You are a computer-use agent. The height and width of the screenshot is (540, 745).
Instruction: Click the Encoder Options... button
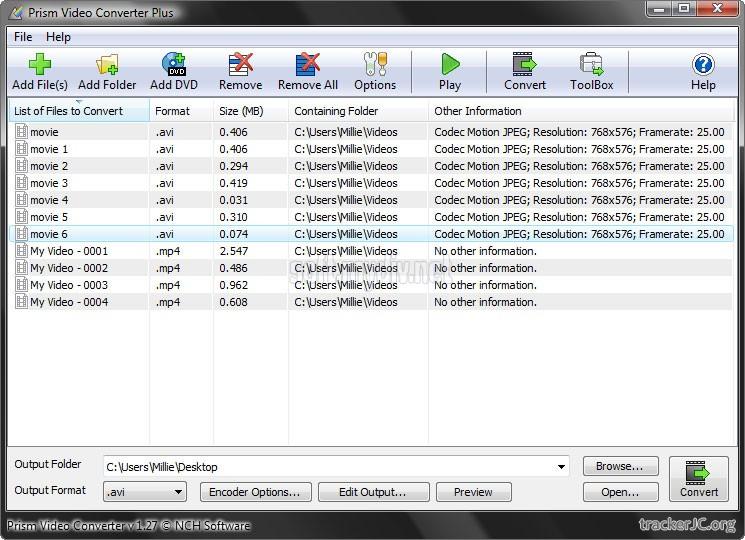pyautogui.click(x=255, y=492)
